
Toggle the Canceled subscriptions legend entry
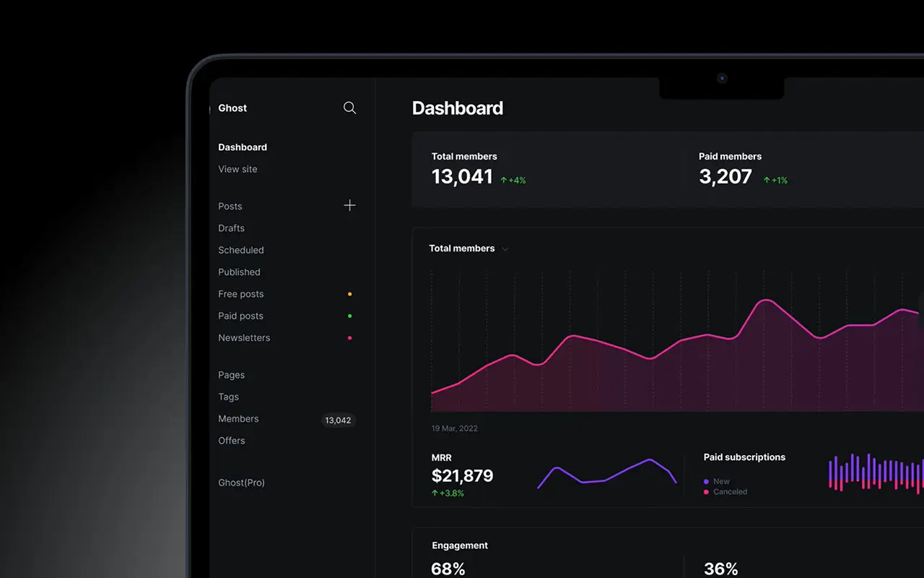725,491
